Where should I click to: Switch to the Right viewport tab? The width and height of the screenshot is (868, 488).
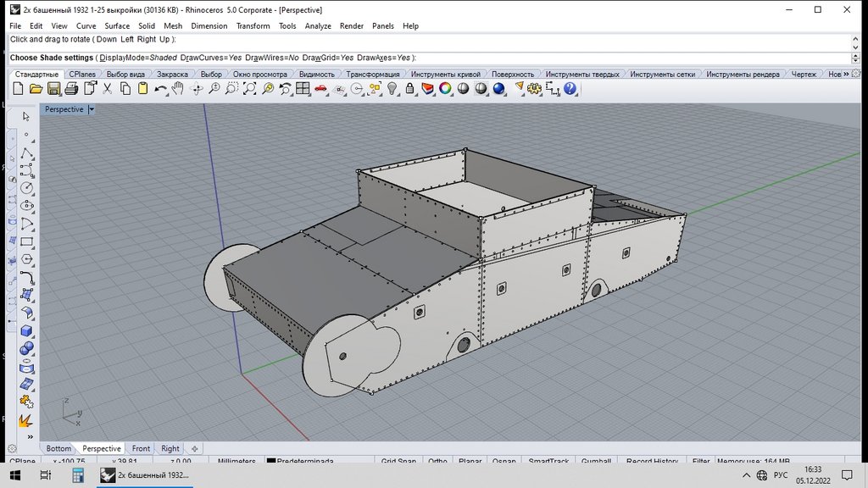pos(170,448)
